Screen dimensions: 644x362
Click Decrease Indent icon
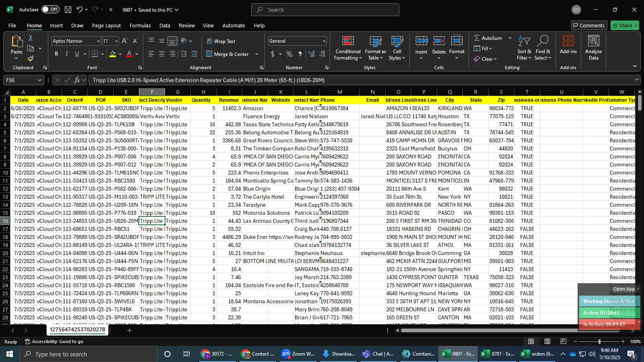pyautogui.click(x=184, y=54)
